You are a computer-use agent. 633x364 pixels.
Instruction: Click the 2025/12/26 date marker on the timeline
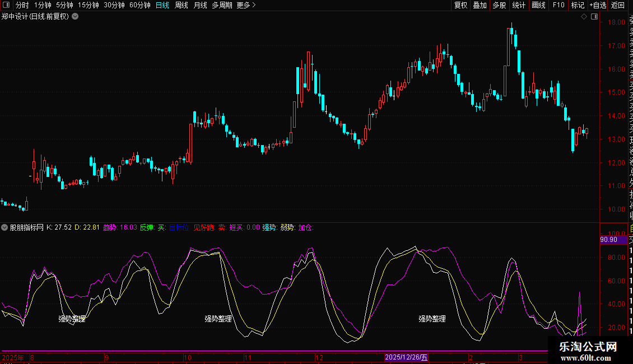pyautogui.click(x=407, y=357)
